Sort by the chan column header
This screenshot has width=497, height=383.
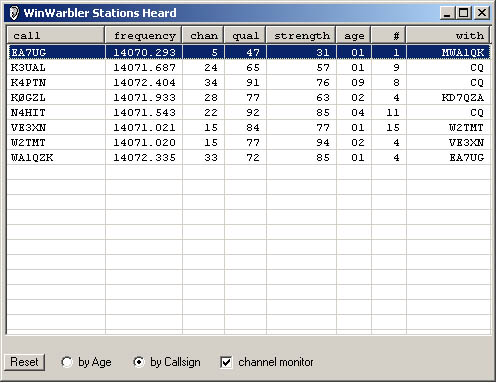[203, 35]
